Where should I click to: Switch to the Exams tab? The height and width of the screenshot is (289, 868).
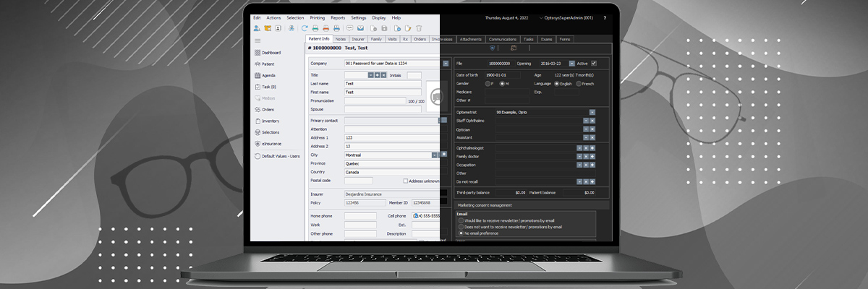tap(547, 39)
